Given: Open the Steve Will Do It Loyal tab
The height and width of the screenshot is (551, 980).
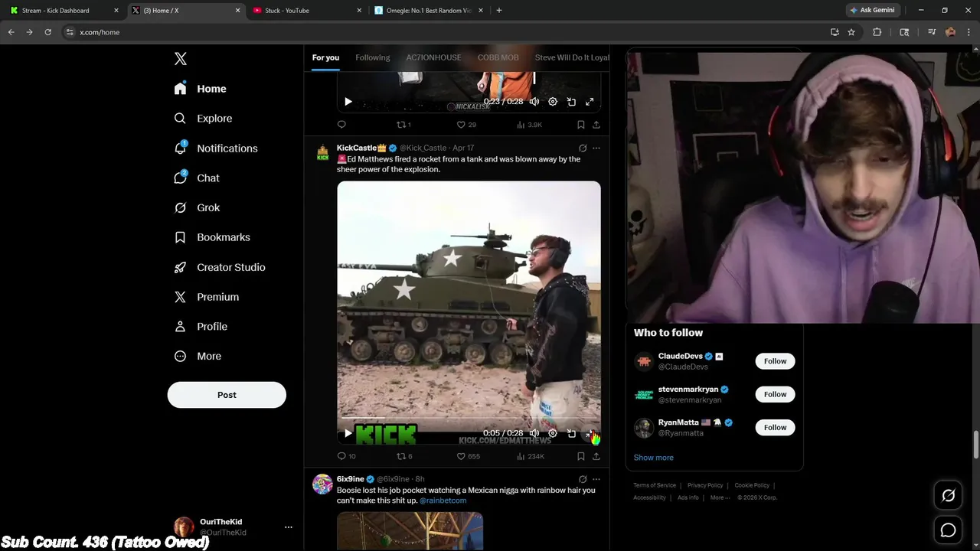Looking at the screenshot, I should [572, 57].
